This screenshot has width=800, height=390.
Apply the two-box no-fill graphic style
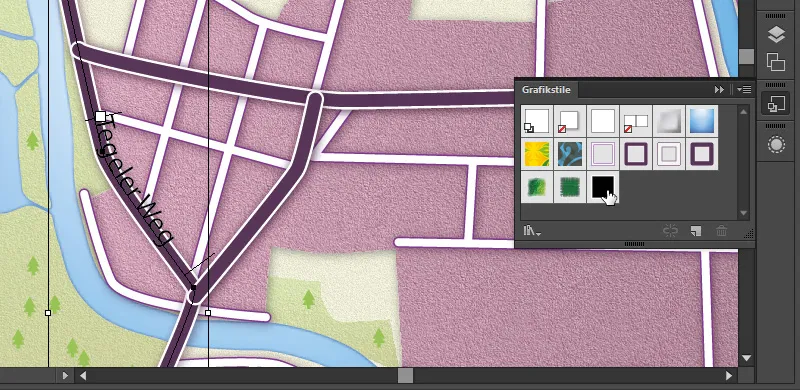636,121
